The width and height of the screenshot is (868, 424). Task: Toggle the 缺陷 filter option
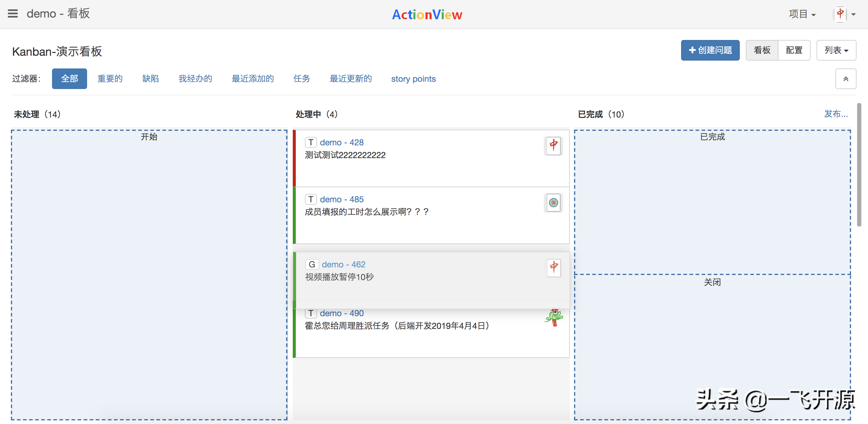tap(151, 78)
